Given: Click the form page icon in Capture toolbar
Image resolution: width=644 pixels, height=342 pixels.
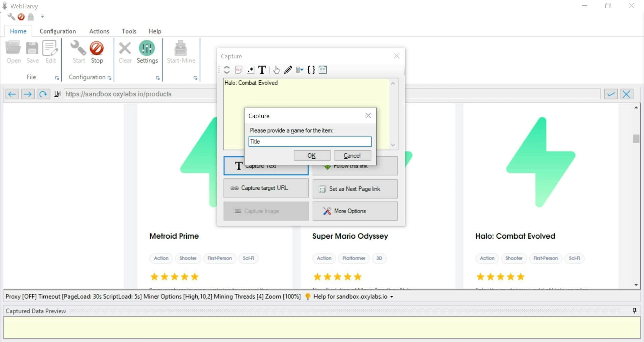Looking at the screenshot, I should click(x=323, y=70).
